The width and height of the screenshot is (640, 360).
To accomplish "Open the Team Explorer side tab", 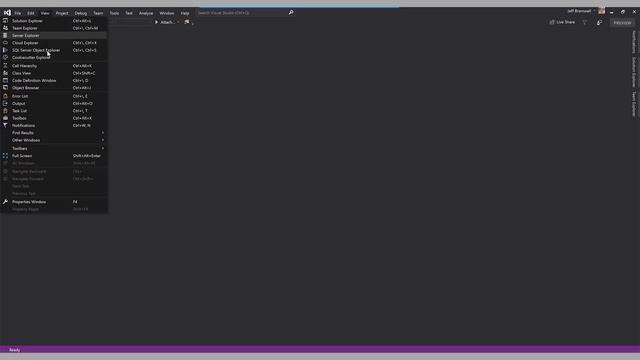I will coord(634,104).
